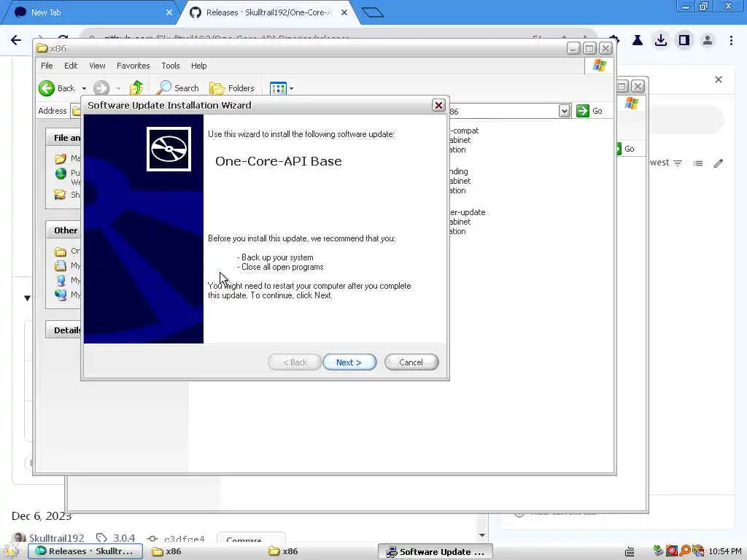Click the Go button in front x86 window

point(589,111)
